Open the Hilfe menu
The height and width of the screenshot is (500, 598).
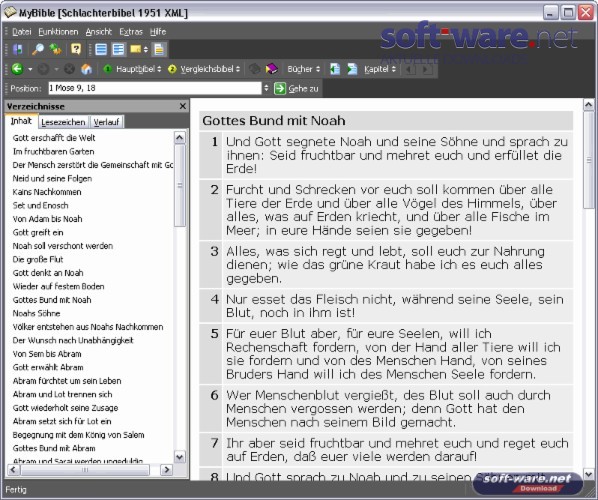(158, 32)
